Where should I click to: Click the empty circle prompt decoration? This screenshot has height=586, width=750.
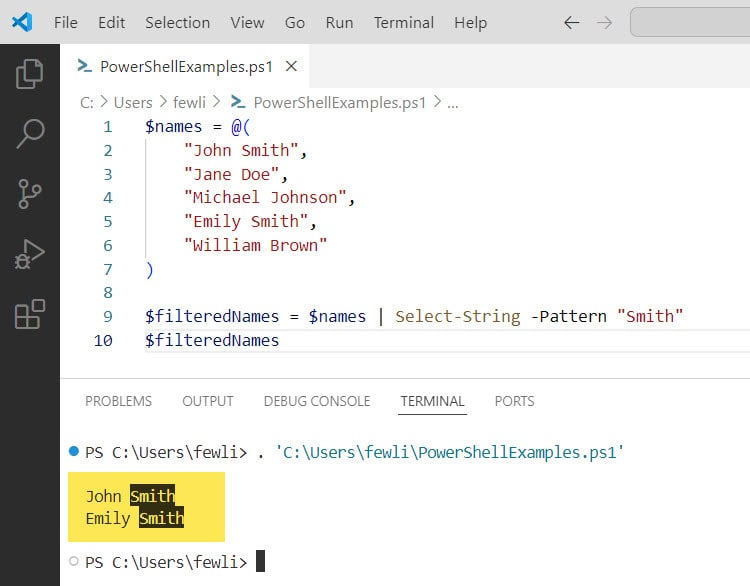[x=74, y=561]
